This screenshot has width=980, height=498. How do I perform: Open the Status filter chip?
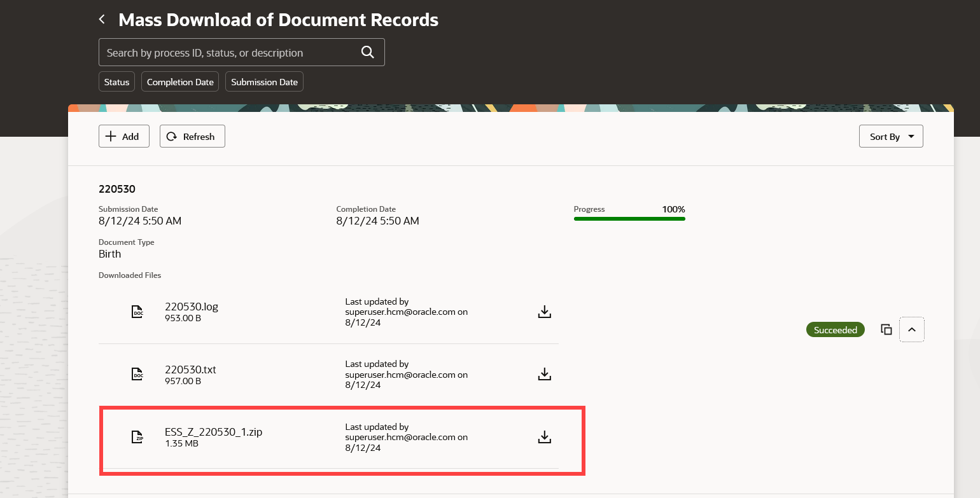pos(116,82)
